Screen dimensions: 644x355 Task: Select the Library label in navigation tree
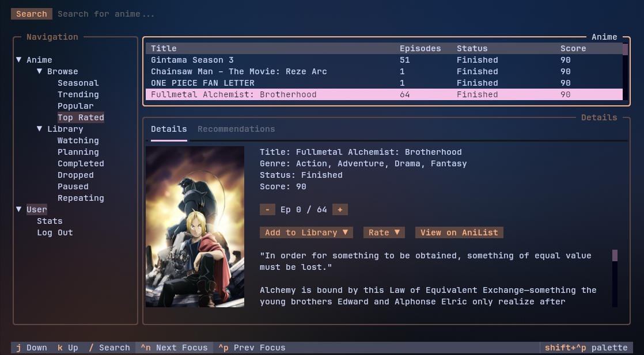click(x=65, y=129)
